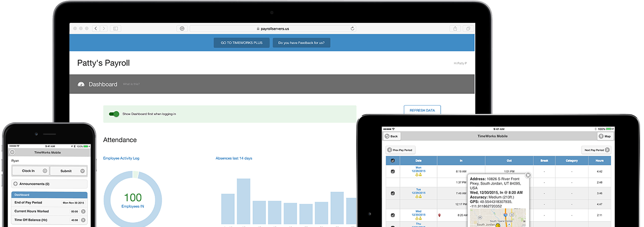The image size is (644, 227).
Task: Click the payrollservers.us address bar
Action: (273, 29)
